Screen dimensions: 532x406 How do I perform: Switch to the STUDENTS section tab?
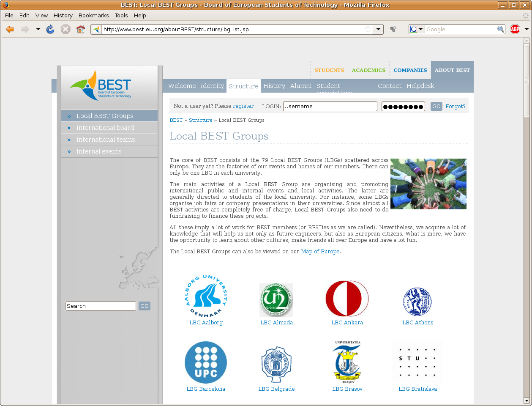329,70
